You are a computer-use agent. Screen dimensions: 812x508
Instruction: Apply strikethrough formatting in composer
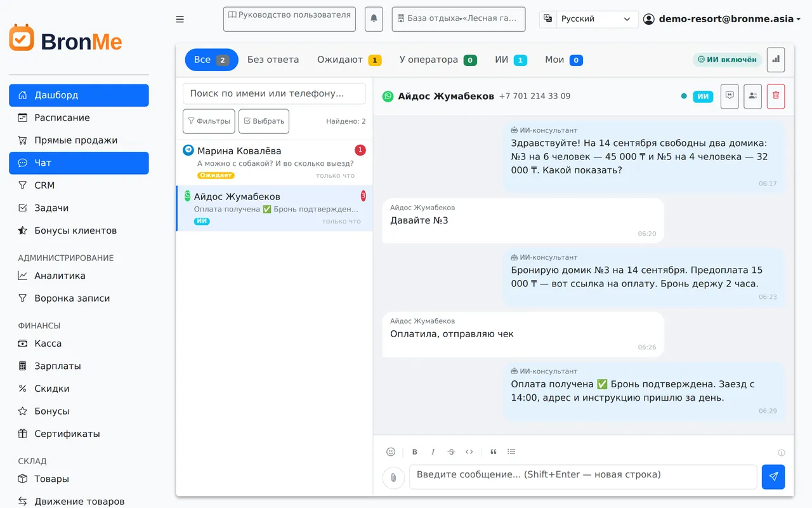click(x=451, y=452)
